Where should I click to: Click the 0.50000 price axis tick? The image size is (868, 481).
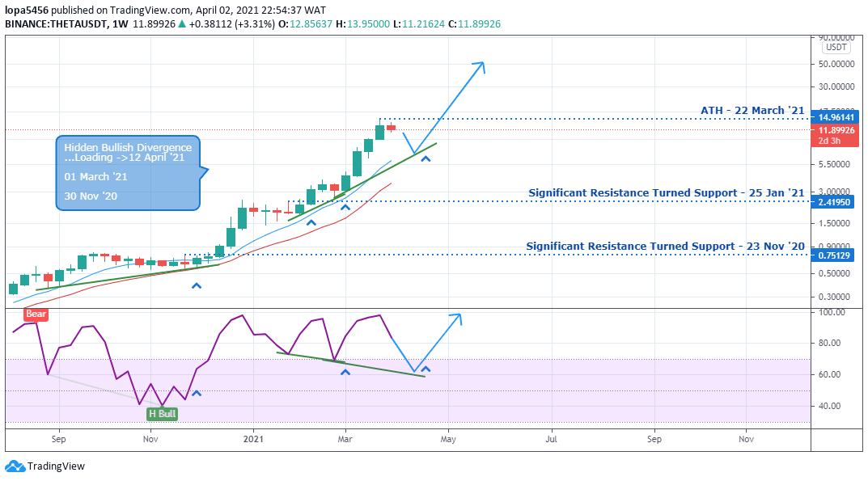(834, 273)
